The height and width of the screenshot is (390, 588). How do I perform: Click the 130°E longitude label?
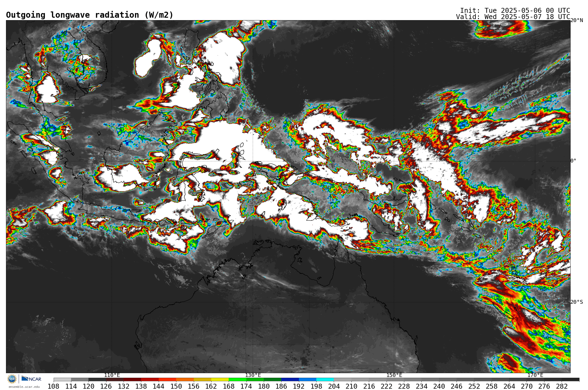253,375
